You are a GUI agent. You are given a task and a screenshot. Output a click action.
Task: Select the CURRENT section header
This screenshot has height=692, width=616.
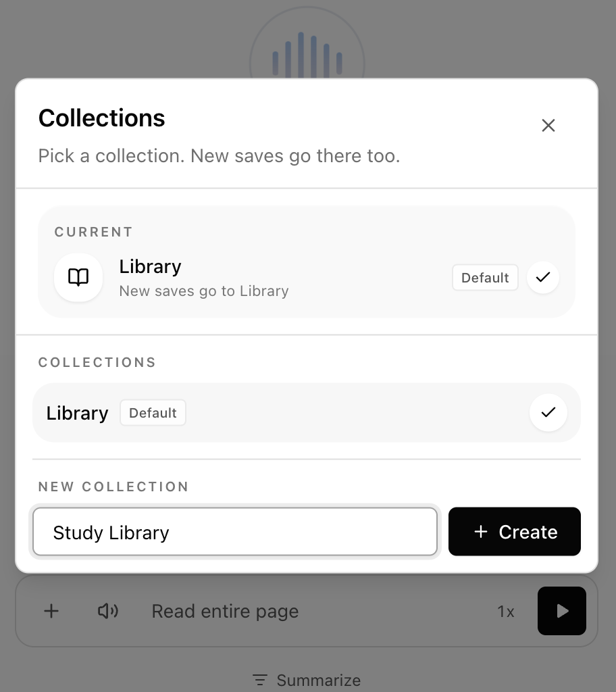coord(93,232)
